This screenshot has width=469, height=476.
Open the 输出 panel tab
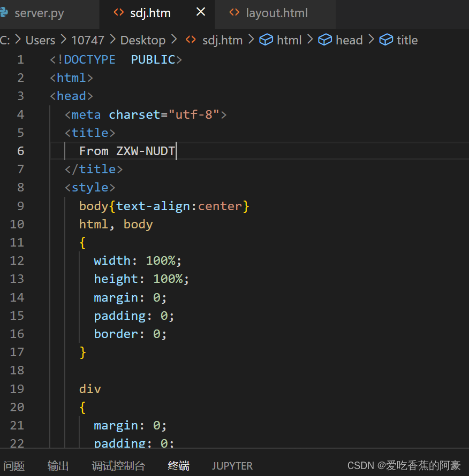[x=58, y=466]
